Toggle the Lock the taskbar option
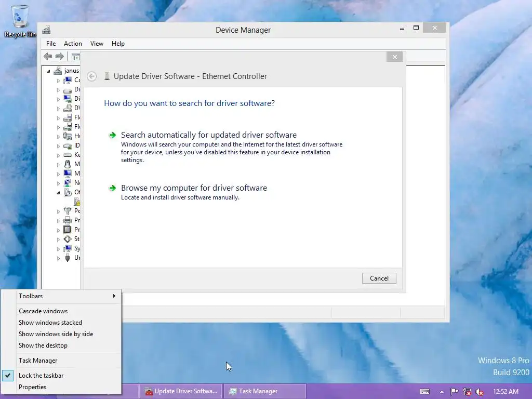Image resolution: width=532 pixels, height=399 pixels. (61, 376)
